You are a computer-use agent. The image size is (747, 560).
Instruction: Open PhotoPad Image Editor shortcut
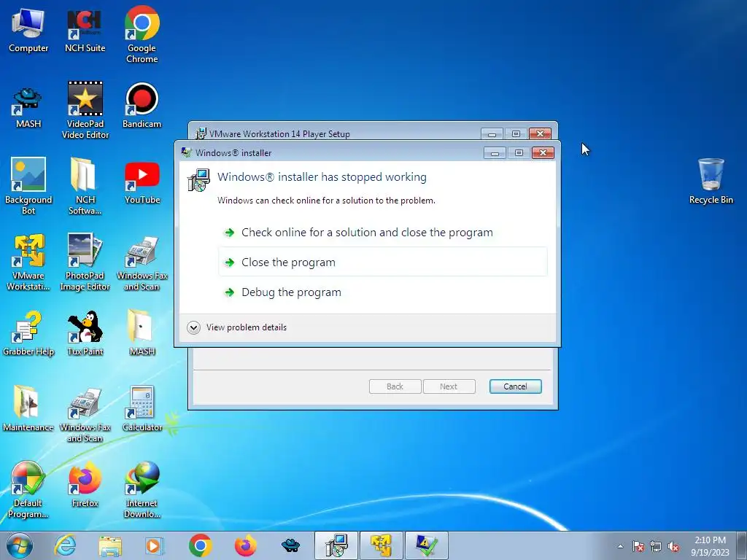point(85,262)
